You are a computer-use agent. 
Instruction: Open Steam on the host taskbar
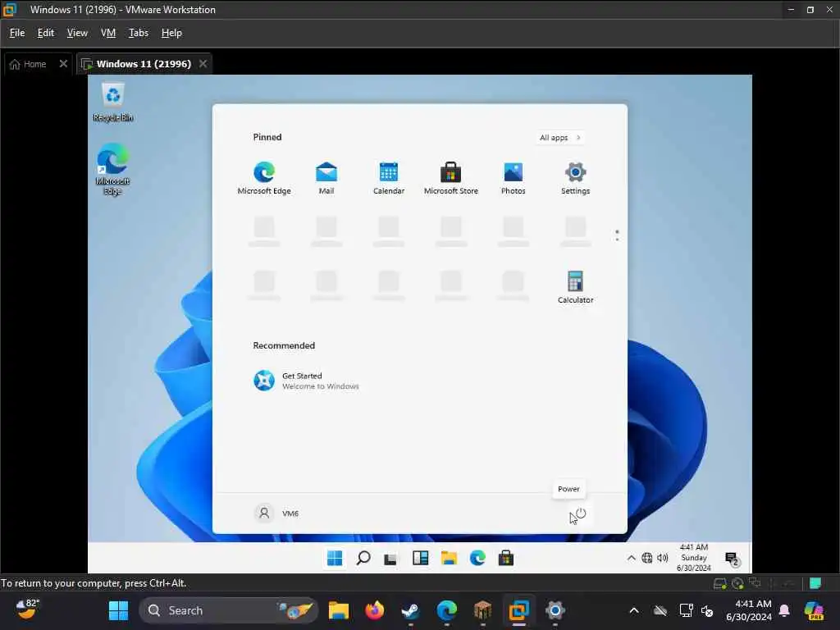410,610
